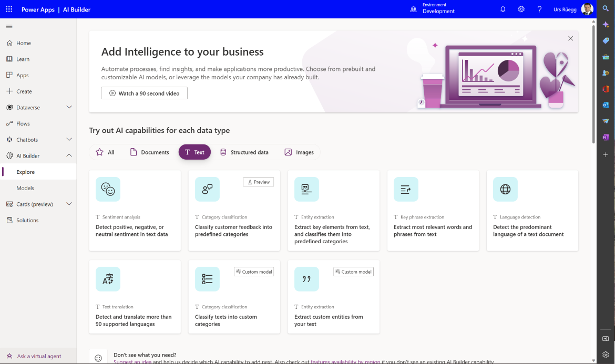This screenshot has height=364, width=615.
Task: Click the Preview badge
Action: point(259,182)
